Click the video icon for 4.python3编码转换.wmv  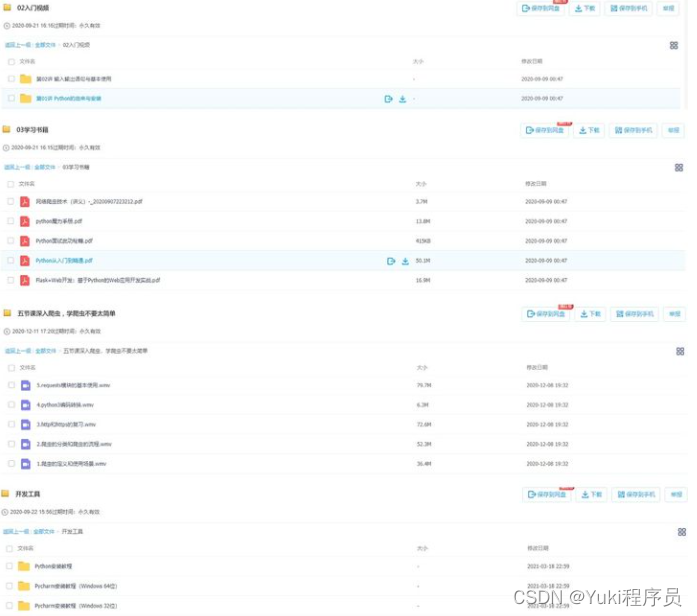(25, 405)
